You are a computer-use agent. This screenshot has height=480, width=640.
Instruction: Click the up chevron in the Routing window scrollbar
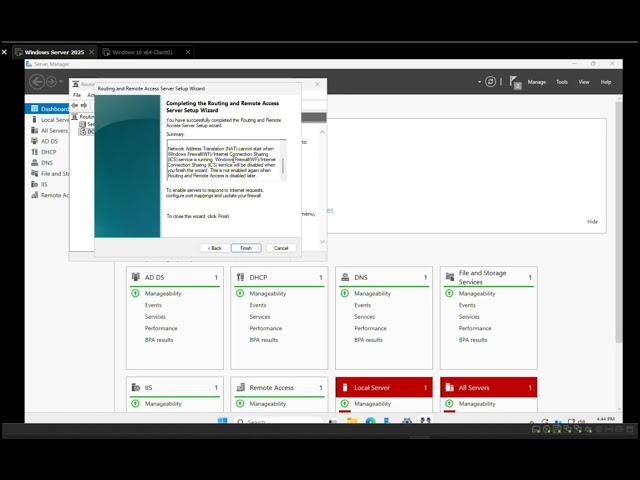322,132
